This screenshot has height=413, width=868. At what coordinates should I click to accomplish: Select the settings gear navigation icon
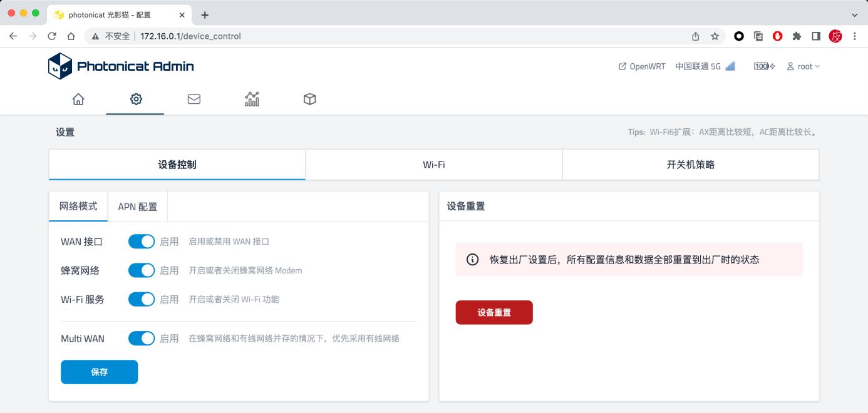tap(136, 98)
